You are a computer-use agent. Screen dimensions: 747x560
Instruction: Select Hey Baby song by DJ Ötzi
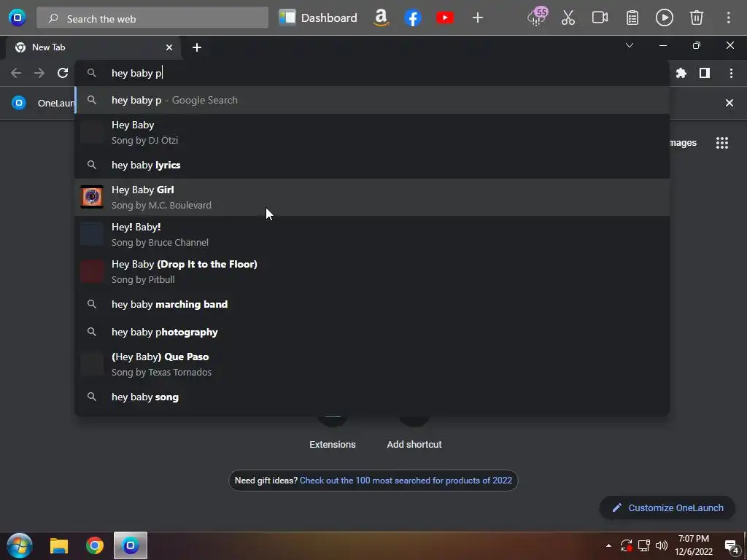(x=371, y=133)
